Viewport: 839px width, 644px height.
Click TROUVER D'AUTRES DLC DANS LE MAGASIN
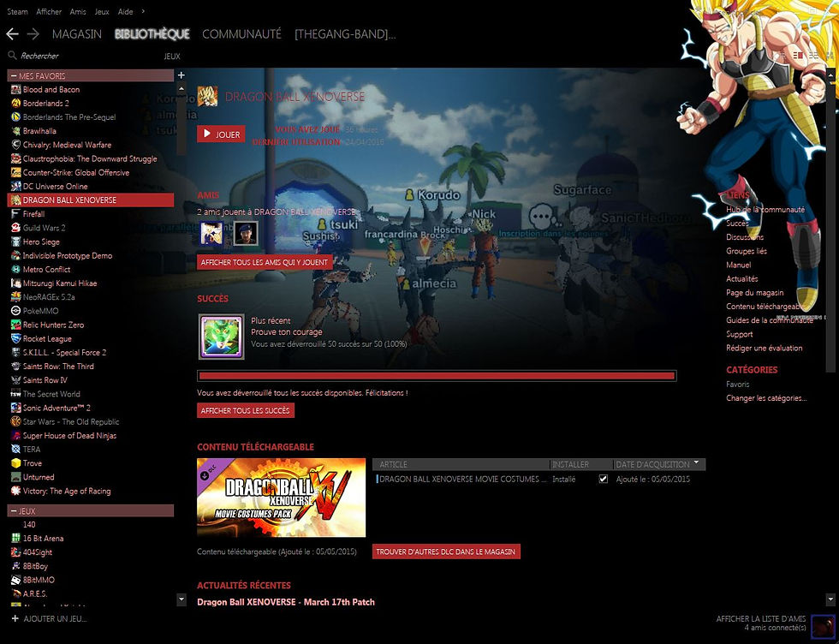[x=446, y=552]
